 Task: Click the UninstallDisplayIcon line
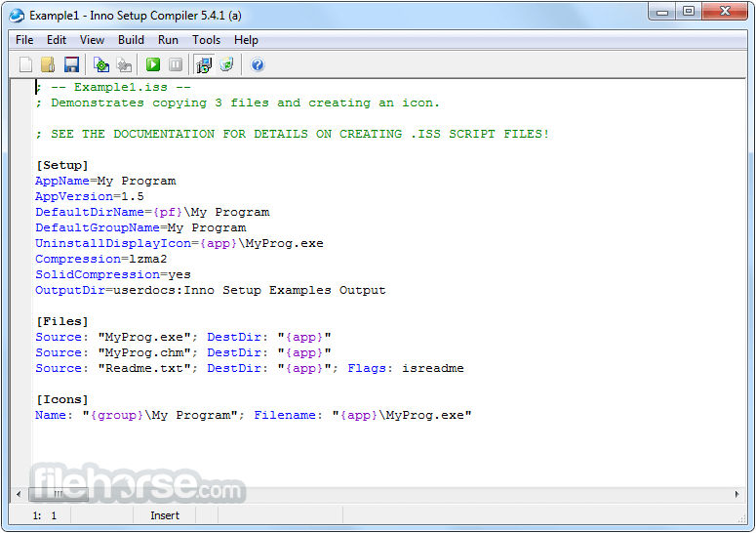pyautogui.click(x=179, y=243)
